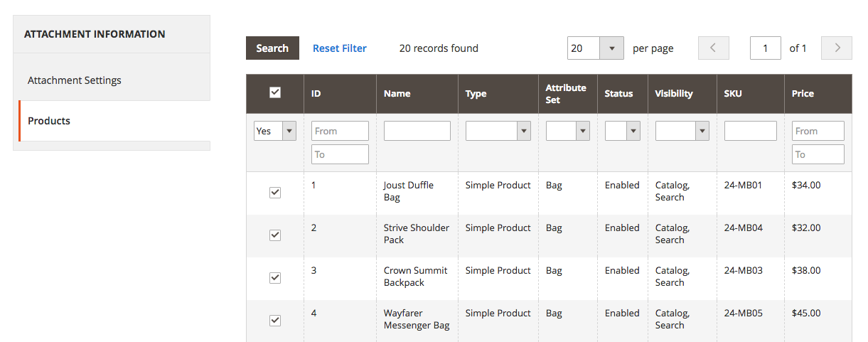
Task: Uncheck the Crown Summit Backpack row checkbox
Action: pos(275,278)
